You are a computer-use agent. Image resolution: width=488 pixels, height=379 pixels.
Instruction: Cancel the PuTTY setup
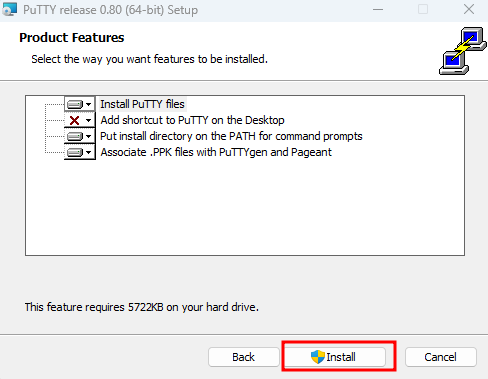441,357
